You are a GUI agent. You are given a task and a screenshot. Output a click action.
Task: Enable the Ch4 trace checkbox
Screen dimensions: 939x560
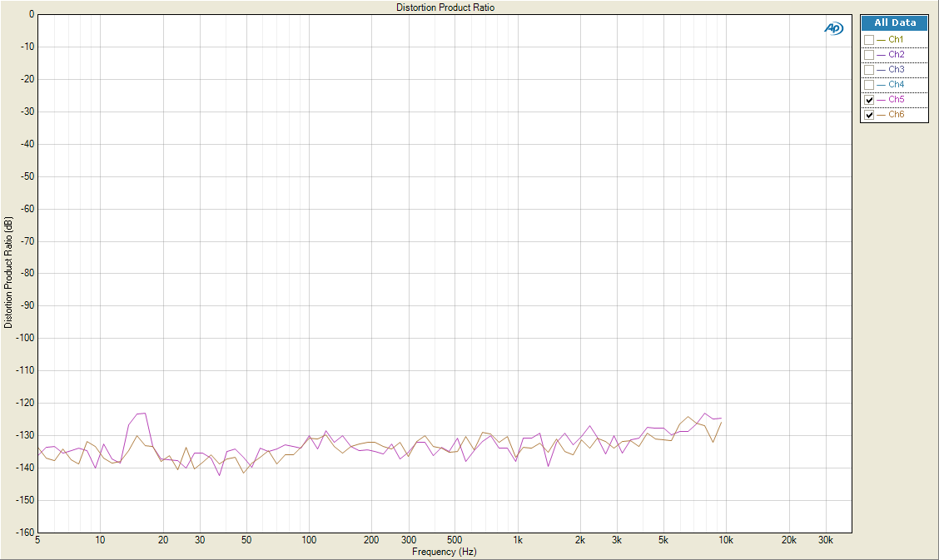869,85
